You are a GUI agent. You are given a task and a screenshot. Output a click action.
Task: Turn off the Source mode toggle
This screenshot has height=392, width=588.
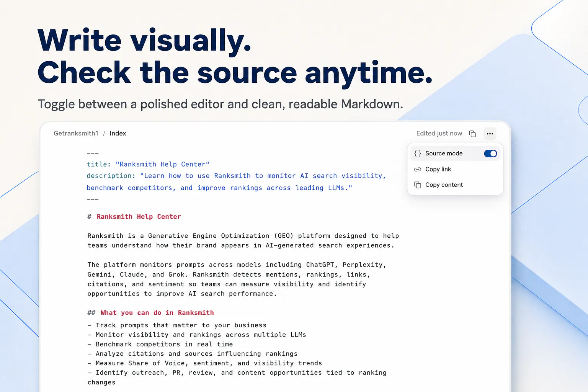(490, 154)
